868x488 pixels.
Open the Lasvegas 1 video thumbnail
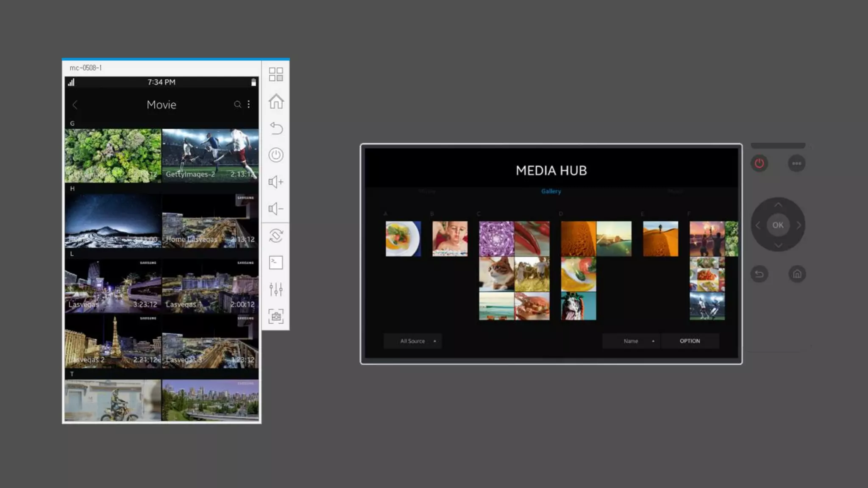pyautogui.click(x=210, y=286)
